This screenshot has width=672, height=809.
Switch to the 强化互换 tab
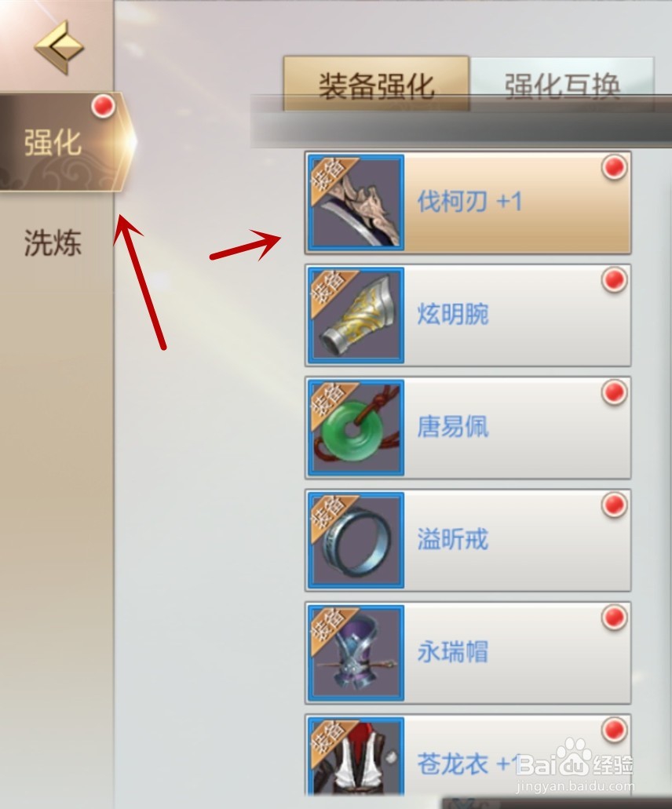click(x=562, y=84)
